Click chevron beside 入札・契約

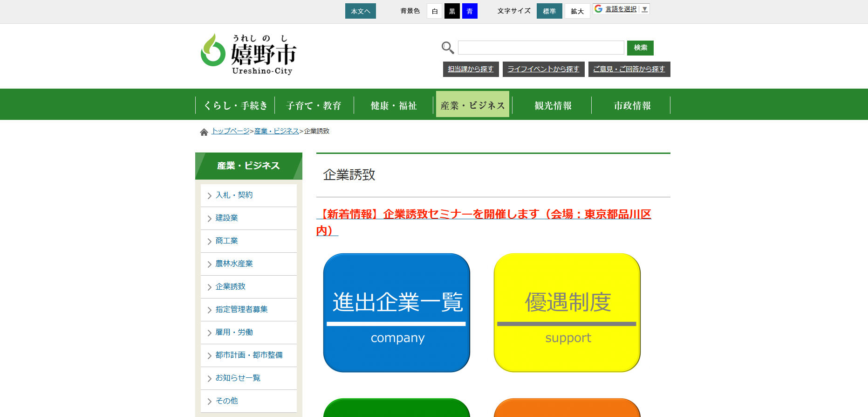(210, 196)
